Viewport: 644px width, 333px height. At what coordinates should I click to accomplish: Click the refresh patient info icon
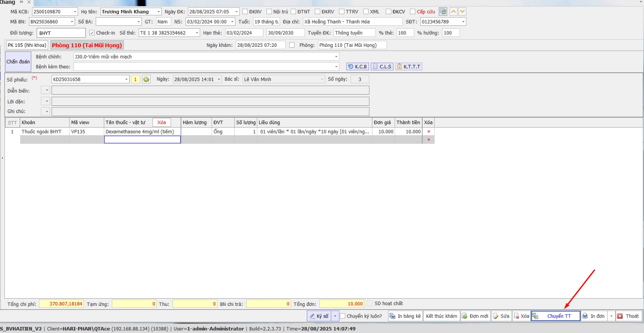[x=443, y=12]
